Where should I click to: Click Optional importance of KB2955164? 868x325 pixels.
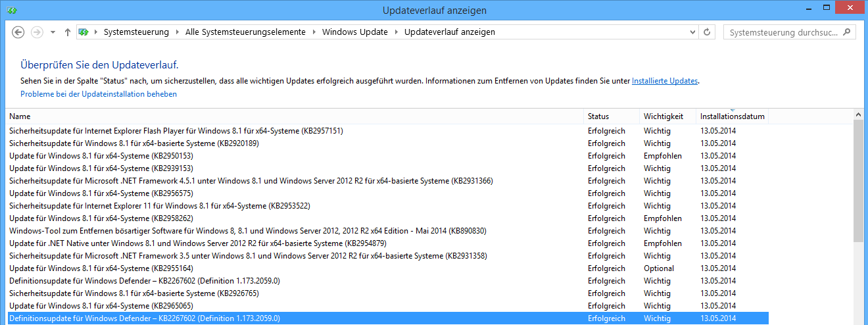(x=659, y=268)
